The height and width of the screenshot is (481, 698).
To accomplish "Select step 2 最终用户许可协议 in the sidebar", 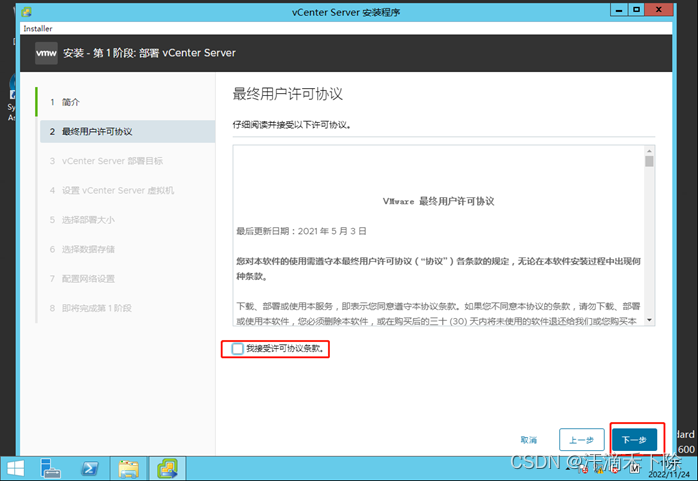I will [127, 132].
